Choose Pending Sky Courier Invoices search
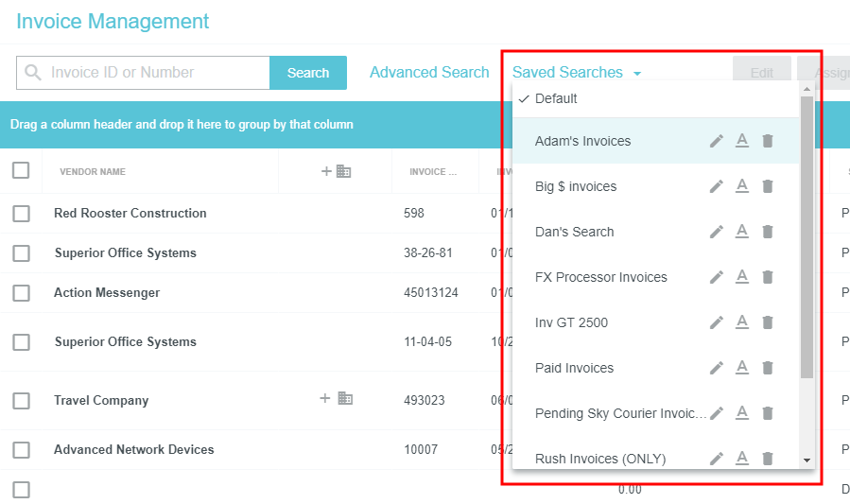This screenshot has height=504, width=850. tap(619, 413)
